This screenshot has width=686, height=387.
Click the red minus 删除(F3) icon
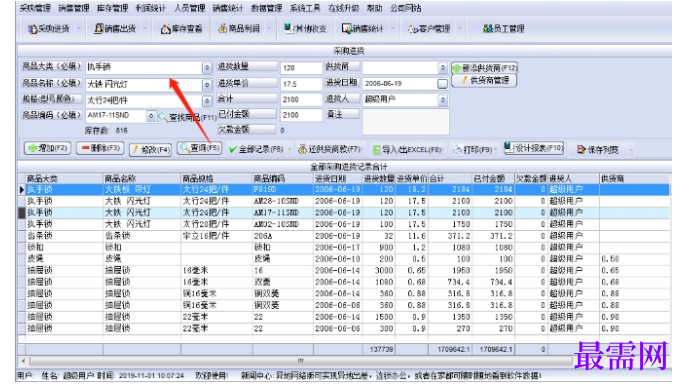pos(85,148)
